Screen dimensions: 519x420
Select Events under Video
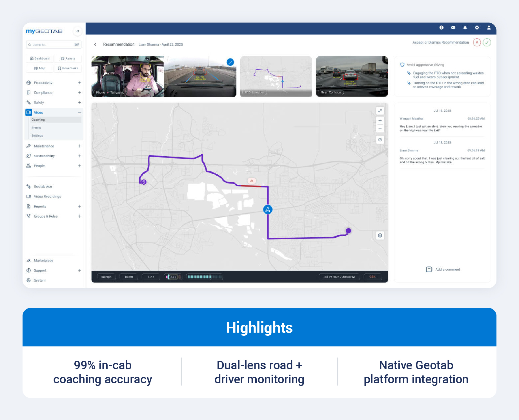(36, 128)
